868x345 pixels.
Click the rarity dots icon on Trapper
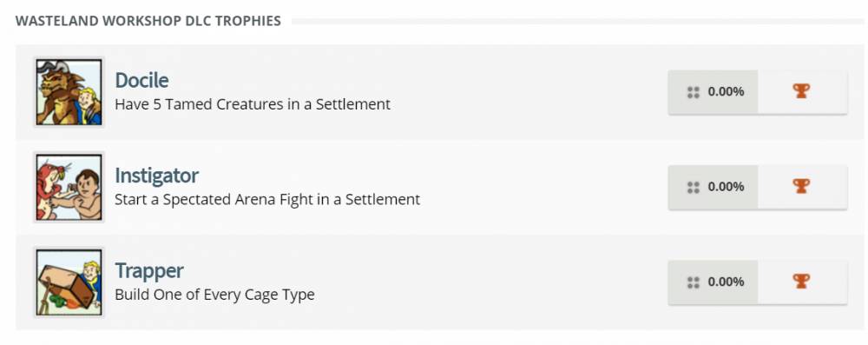(x=693, y=282)
